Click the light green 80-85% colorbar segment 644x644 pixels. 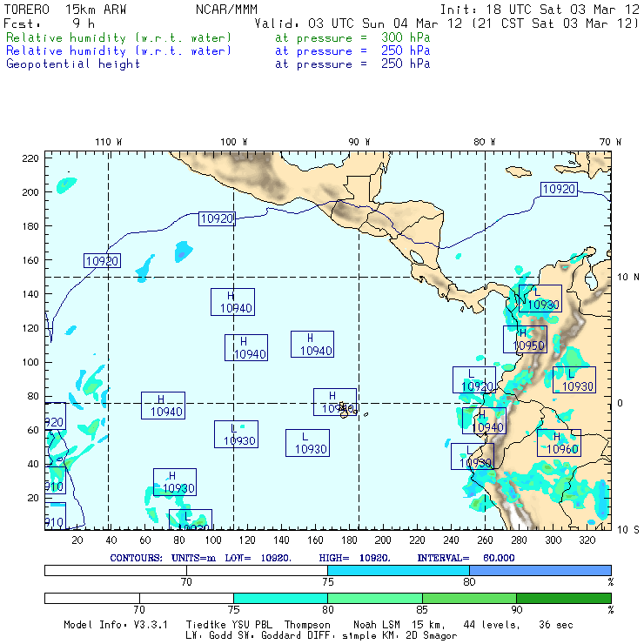[374, 598]
